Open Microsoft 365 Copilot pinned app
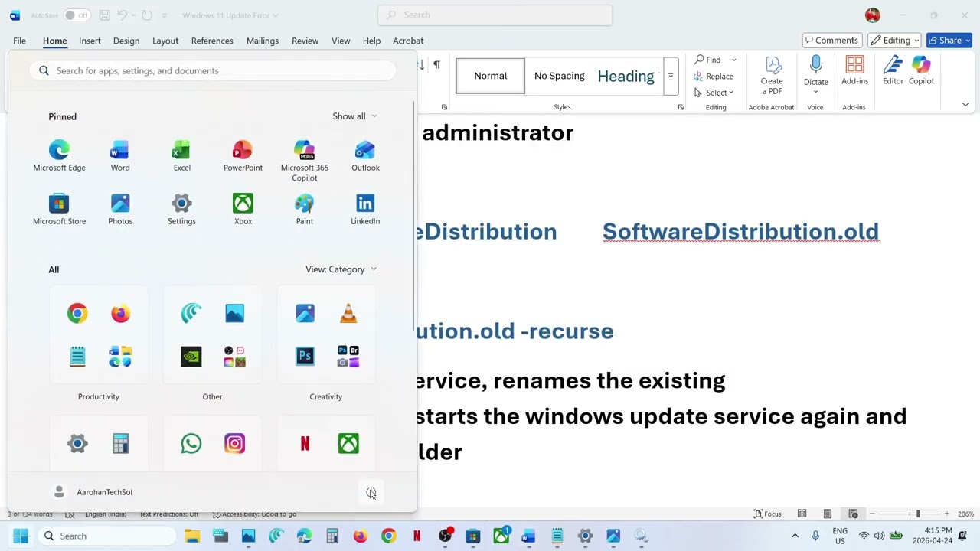Screen dimensions: 980x551 304,161
